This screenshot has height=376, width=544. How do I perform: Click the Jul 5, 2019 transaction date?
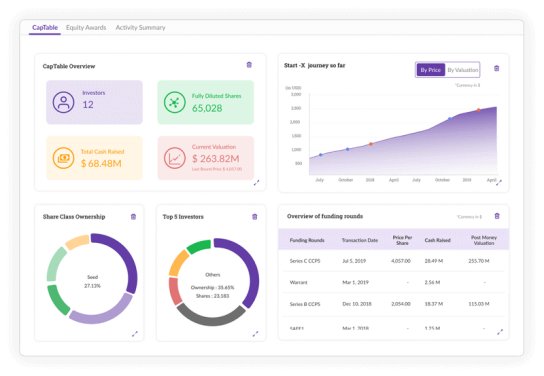pos(354,261)
